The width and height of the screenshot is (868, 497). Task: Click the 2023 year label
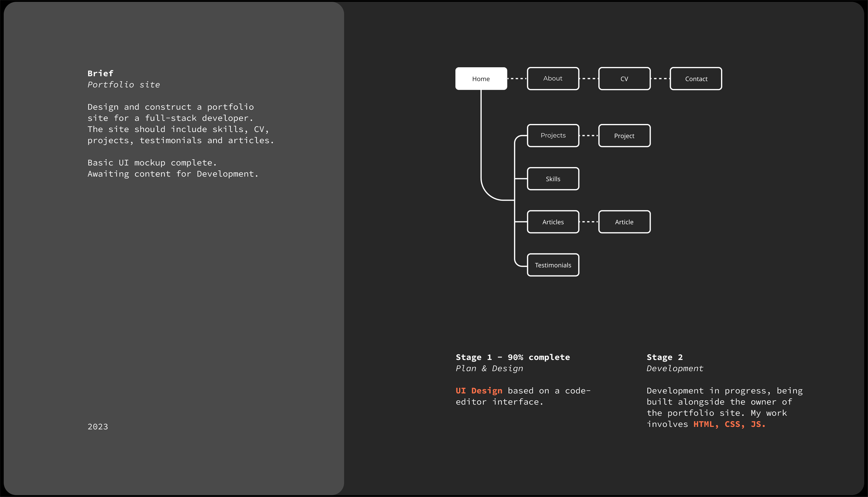(x=98, y=427)
